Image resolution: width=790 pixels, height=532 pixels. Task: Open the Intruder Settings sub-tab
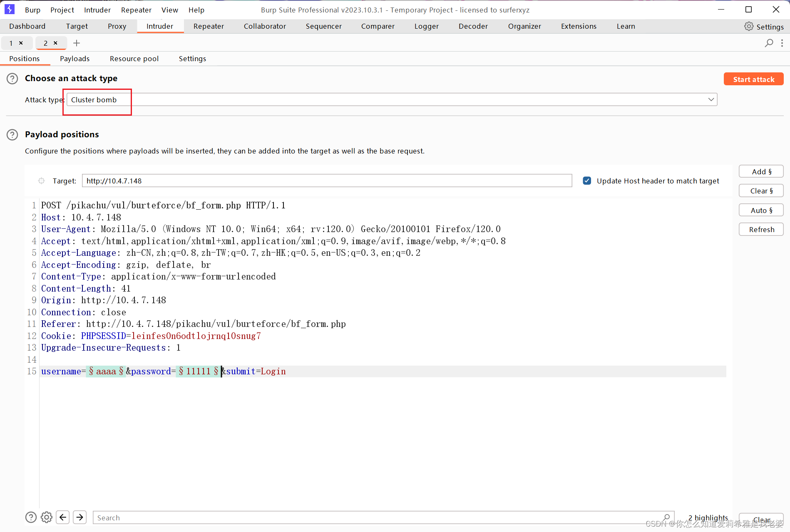192,59
